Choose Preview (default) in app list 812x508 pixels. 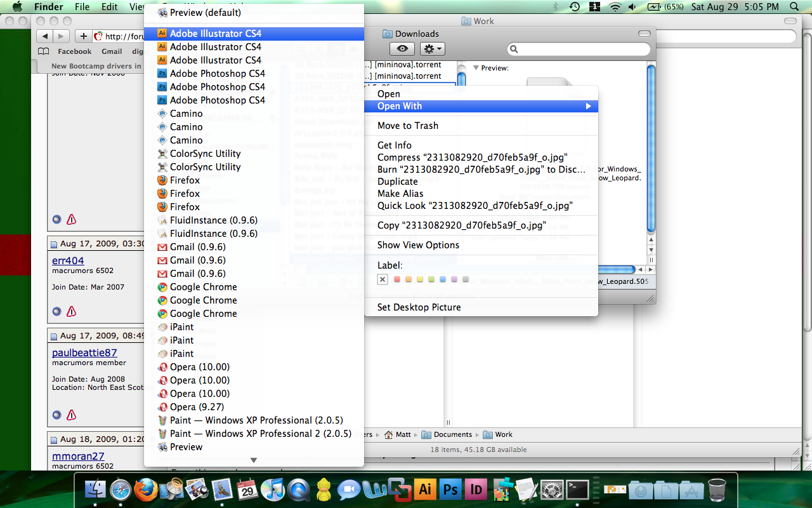click(x=254, y=13)
